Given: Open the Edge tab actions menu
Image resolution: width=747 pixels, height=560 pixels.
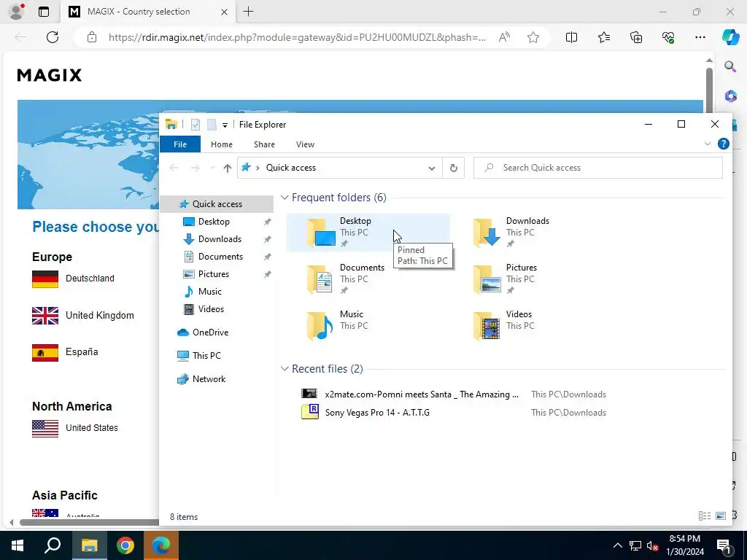Looking at the screenshot, I should coord(44,12).
